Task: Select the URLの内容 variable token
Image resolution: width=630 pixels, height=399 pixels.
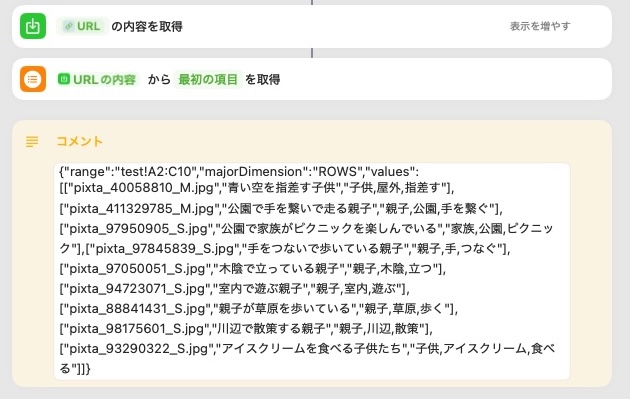Action: coord(97,80)
